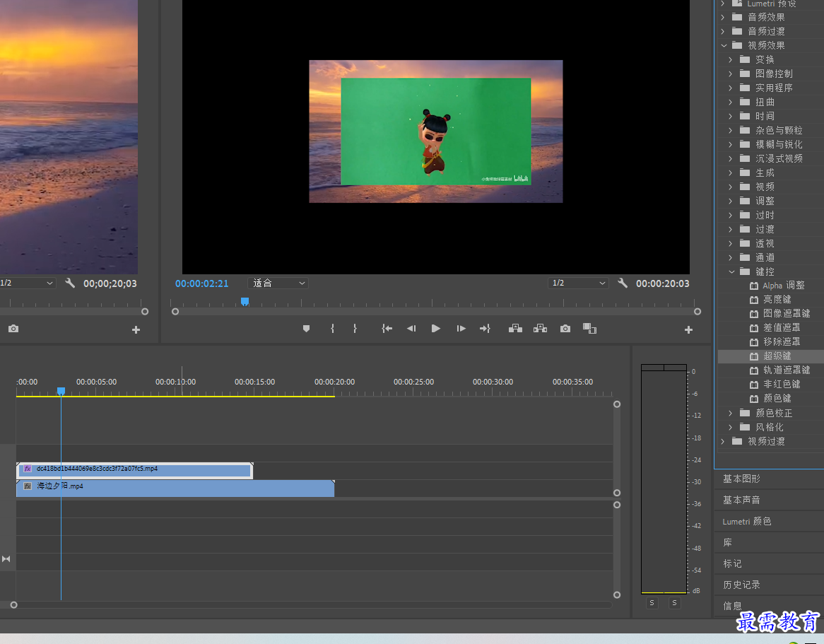Open Program monitor wrench settings
Image resolution: width=824 pixels, height=644 pixels.
[623, 283]
